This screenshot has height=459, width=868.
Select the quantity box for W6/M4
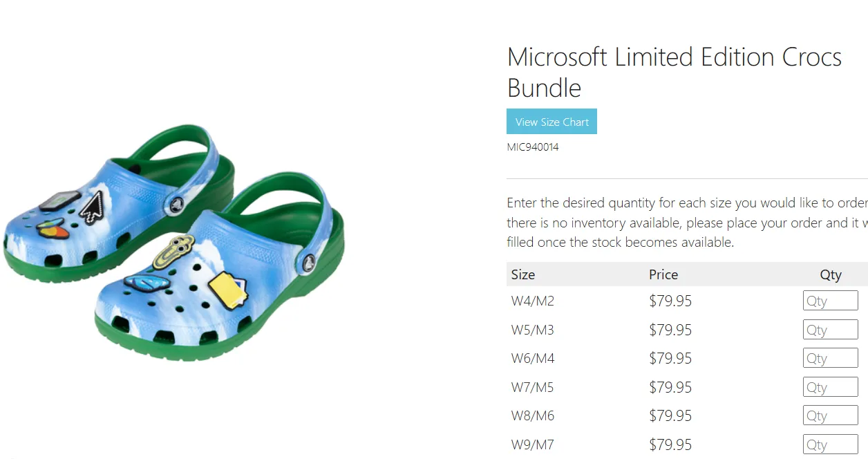[x=830, y=358]
